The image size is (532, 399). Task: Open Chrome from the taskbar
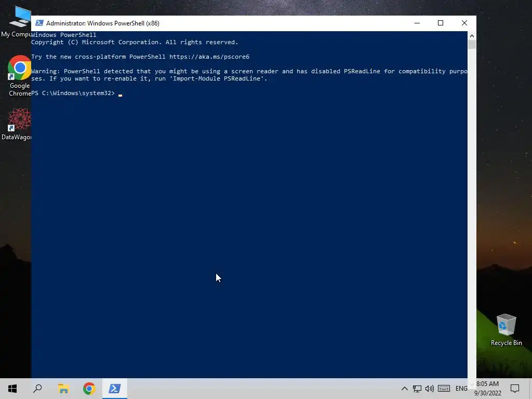pos(89,389)
